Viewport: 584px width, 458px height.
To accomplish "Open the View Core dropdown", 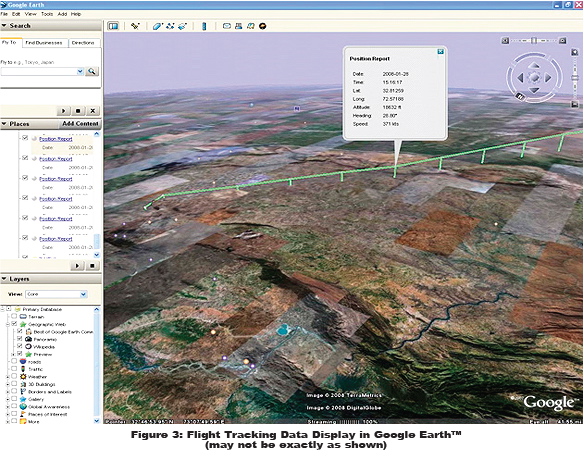I will [56, 294].
